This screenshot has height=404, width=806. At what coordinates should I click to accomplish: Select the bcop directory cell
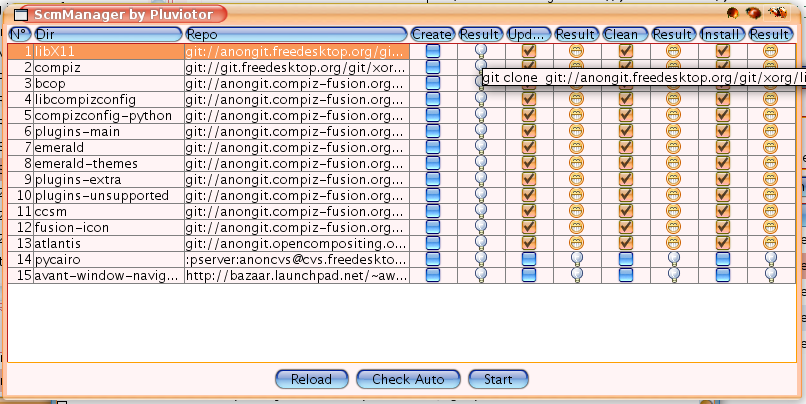point(108,83)
